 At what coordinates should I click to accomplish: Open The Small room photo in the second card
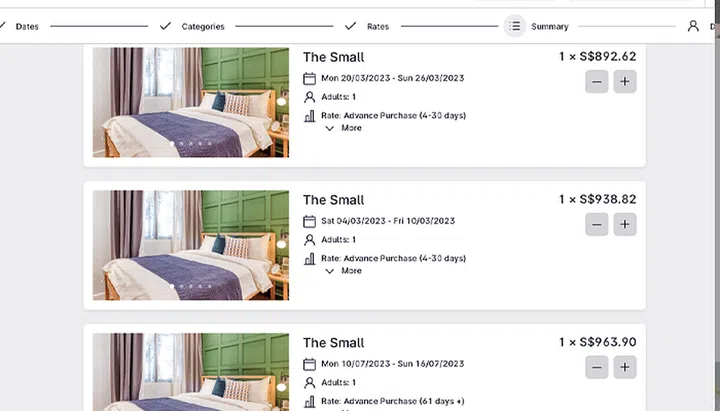coord(190,245)
